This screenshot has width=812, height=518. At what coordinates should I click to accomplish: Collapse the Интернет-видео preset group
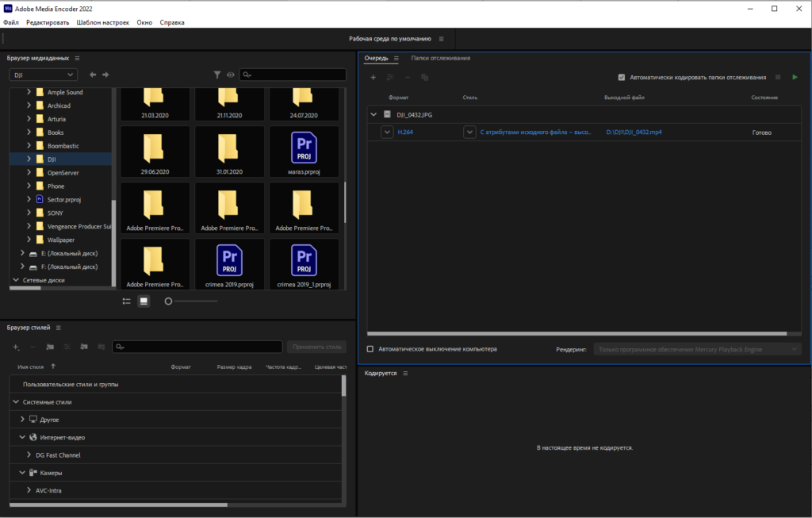[22, 437]
